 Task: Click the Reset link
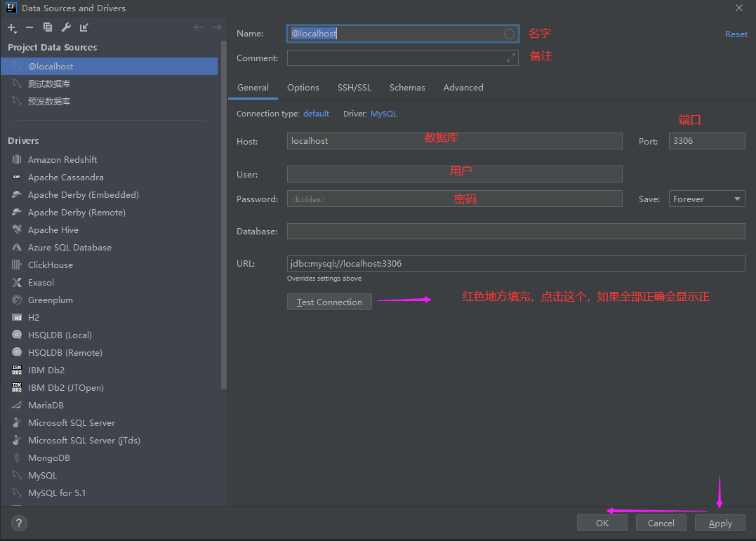pos(736,34)
